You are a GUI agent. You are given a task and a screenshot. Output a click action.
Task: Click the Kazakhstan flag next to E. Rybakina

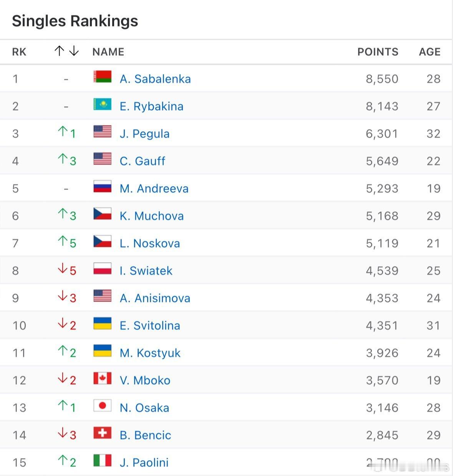103,104
